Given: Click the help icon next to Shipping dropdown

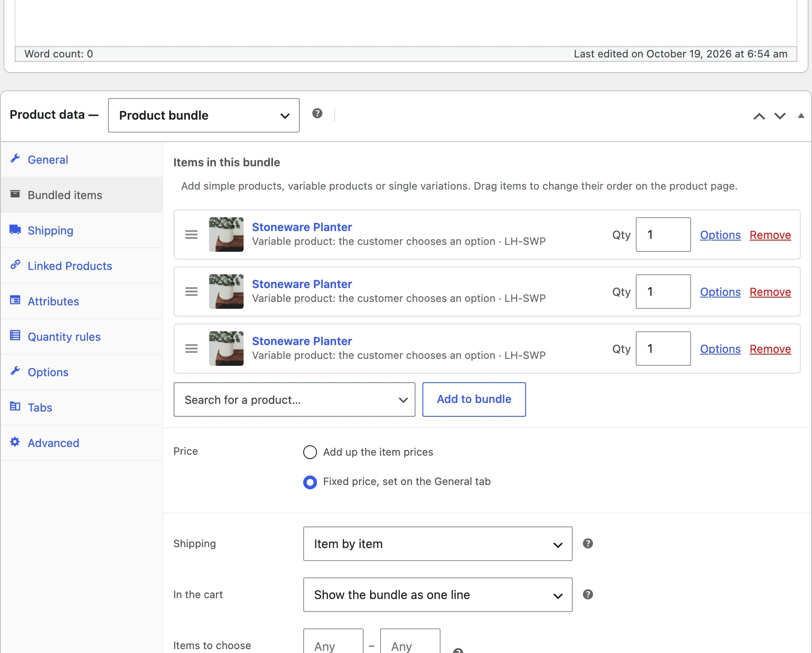Looking at the screenshot, I should pyautogui.click(x=588, y=544).
